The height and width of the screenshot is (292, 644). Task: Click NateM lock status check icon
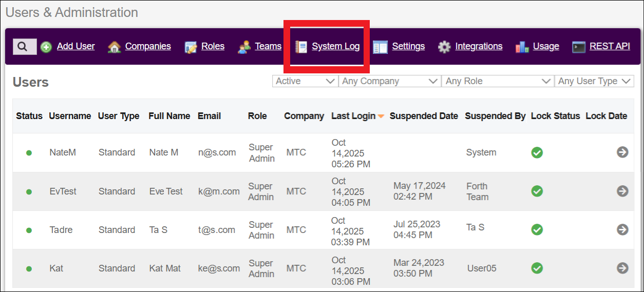point(537,152)
